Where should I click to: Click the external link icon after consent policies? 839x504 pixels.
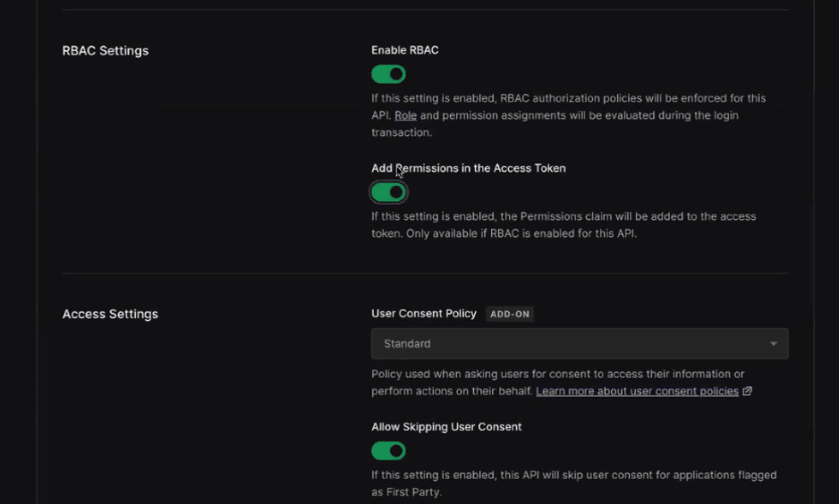pos(748,391)
